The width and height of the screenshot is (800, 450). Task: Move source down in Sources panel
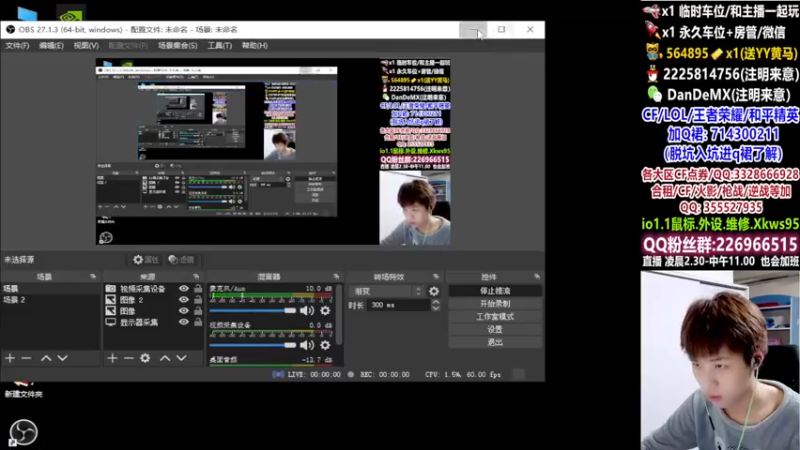[x=181, y=358]
